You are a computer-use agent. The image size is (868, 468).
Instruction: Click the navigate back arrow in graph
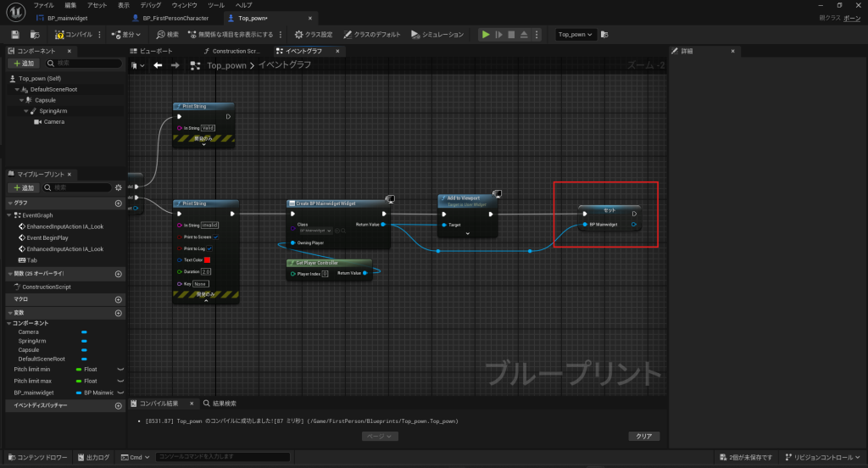click(158, 65)
